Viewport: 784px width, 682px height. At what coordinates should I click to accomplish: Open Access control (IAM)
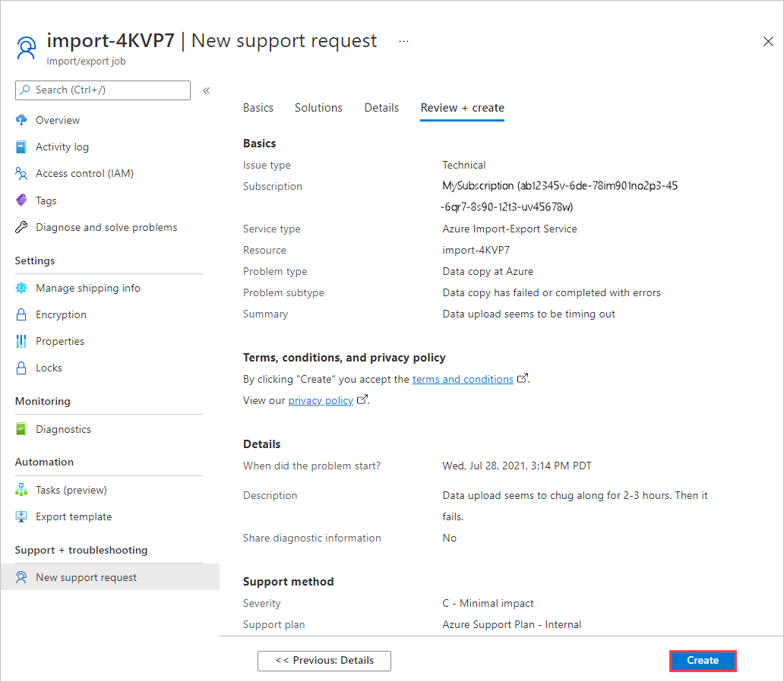point(84,173)
